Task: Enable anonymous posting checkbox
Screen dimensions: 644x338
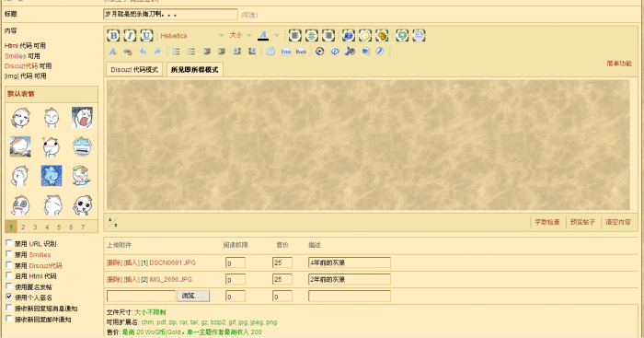Action: pos(9,286)
